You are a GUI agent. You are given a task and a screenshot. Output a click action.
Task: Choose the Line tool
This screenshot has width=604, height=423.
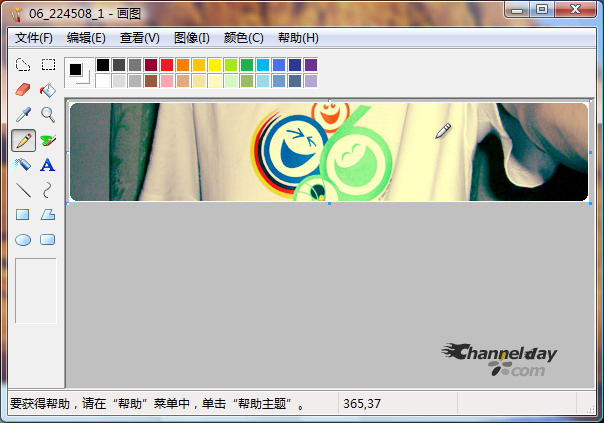tap(23, 190)
